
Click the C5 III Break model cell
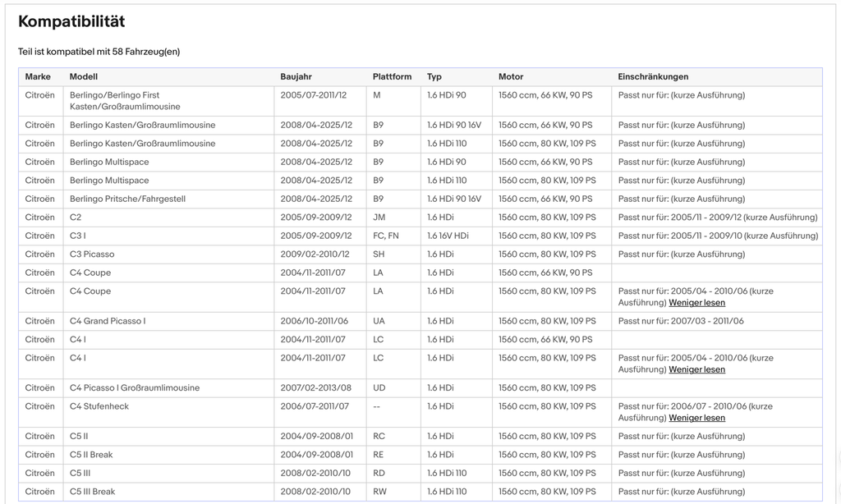pyautogui.click(x=168, y=492)
